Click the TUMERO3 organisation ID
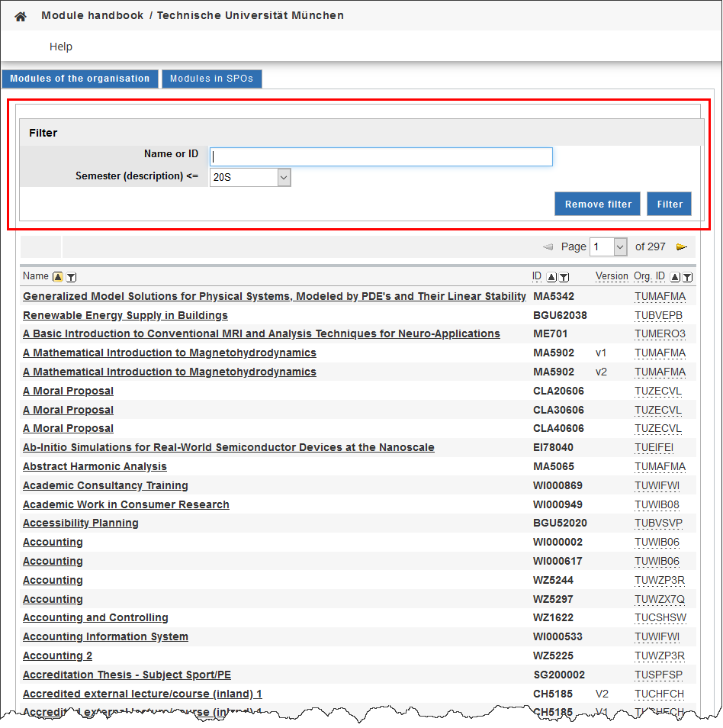Screen dimensions: 723x728 (660, 334)
